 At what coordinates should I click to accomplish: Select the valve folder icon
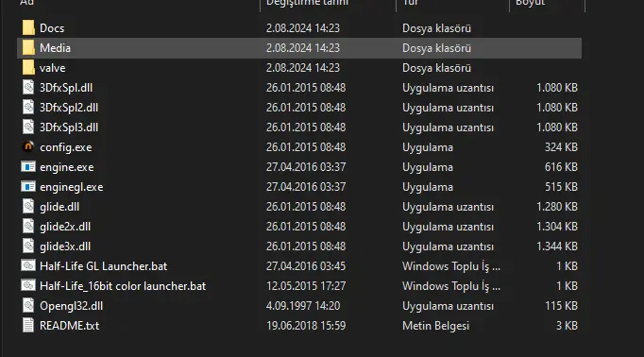pos(28,67)
